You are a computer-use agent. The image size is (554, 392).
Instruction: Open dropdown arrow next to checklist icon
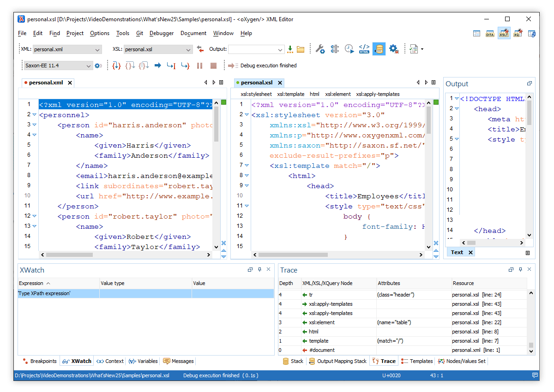[x=422, y=49]
